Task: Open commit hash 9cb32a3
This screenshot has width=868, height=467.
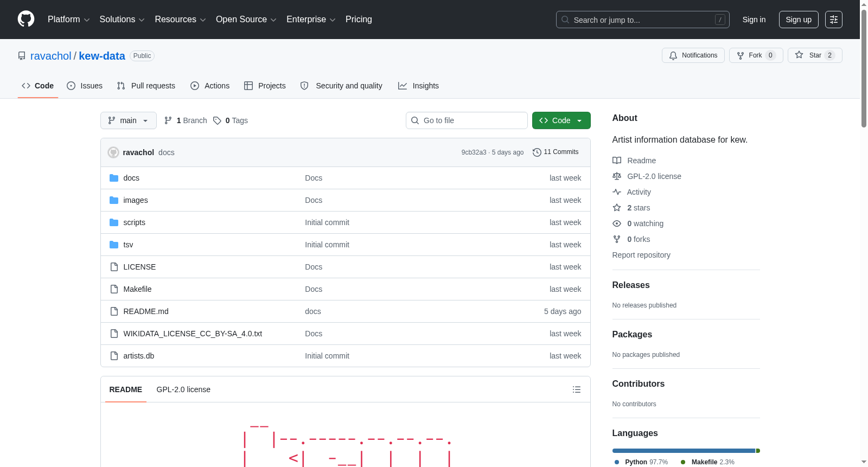Action: (474, 152)
